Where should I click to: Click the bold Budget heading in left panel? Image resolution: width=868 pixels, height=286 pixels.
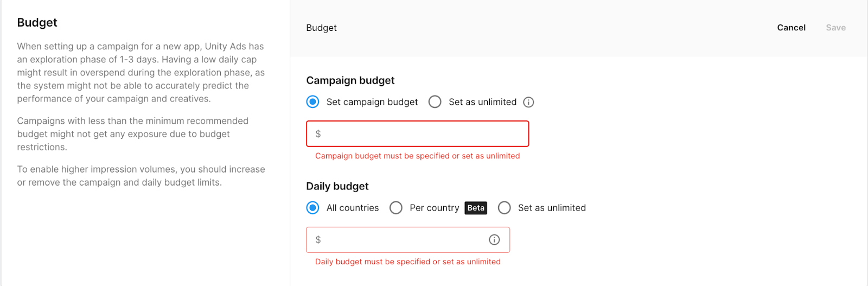click(x=37, y=22)
